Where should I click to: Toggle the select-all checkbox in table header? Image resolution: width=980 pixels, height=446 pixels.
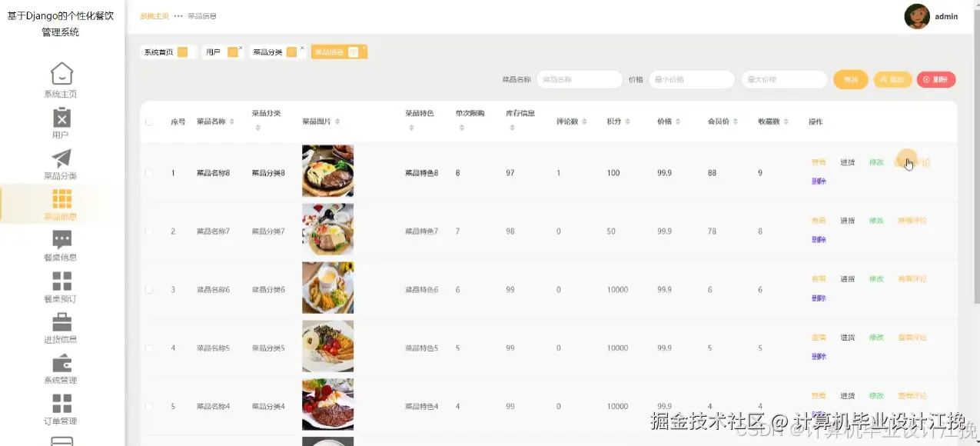pyautogui.click(x=149, y=121)
